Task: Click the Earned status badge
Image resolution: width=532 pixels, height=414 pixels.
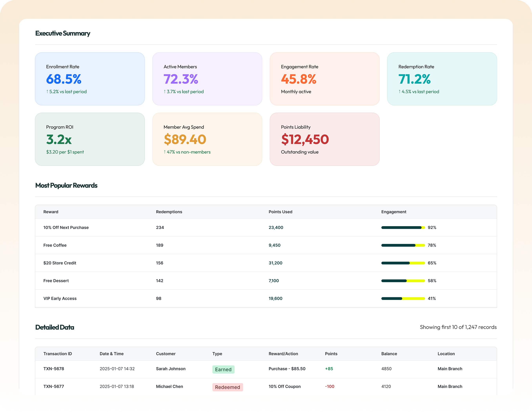Action: [223, 370]
